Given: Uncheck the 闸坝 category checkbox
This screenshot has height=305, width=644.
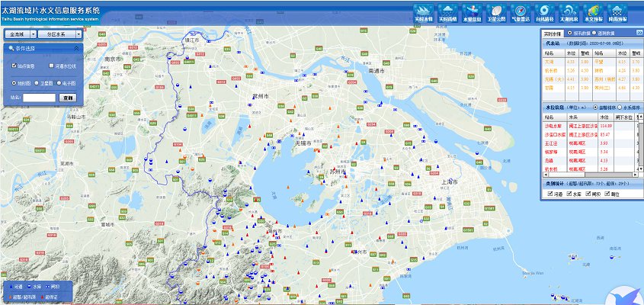Looking at the screenshot, I should [x=588, y=194].
